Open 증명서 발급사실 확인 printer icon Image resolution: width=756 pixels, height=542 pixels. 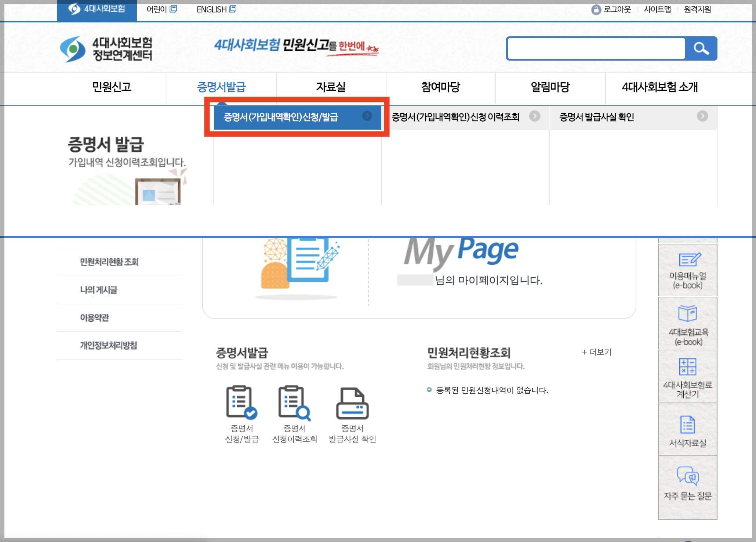pyautogui.click(x=352, y=403)
